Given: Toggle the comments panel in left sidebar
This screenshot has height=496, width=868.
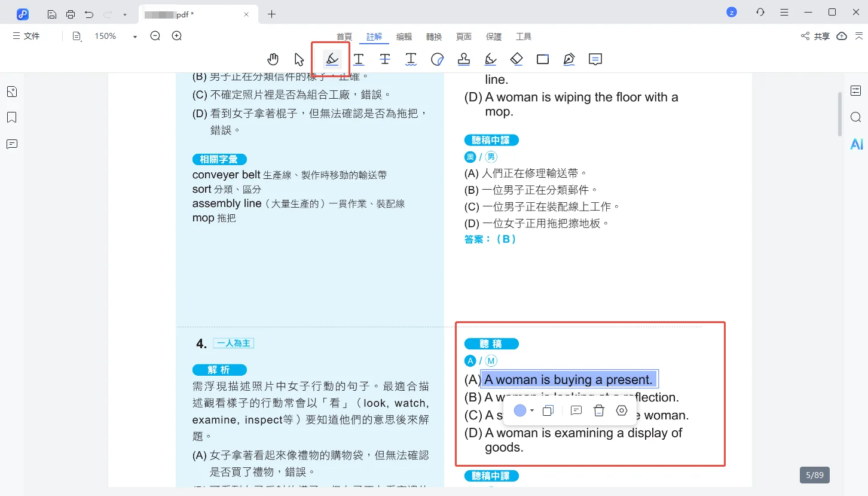Looking at the screenshot, I should (x=11, y=144).
